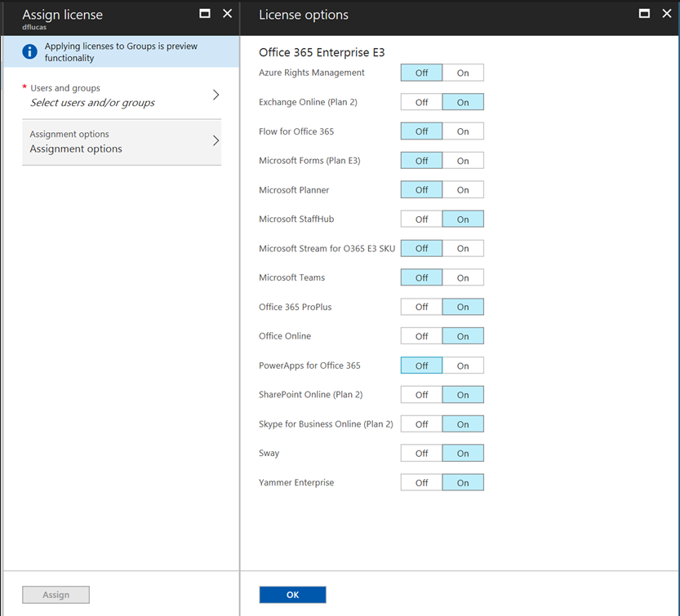The height and width of the screenshot is (616, 680).
Task: Turn On Flow for Office 365
Action: click(x=463, y=131)
